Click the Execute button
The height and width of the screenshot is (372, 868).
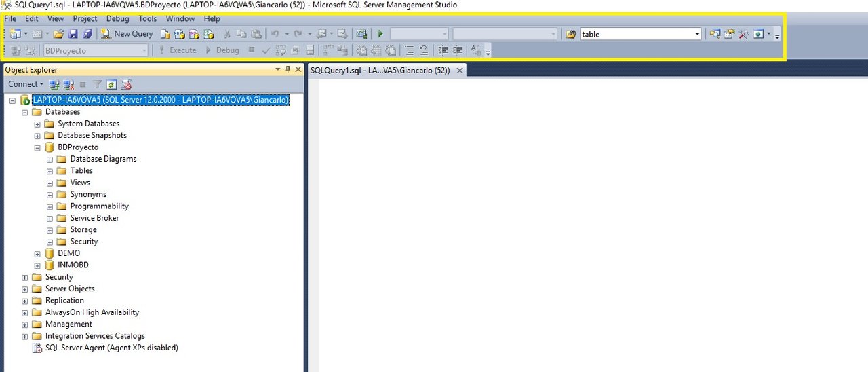177,50
